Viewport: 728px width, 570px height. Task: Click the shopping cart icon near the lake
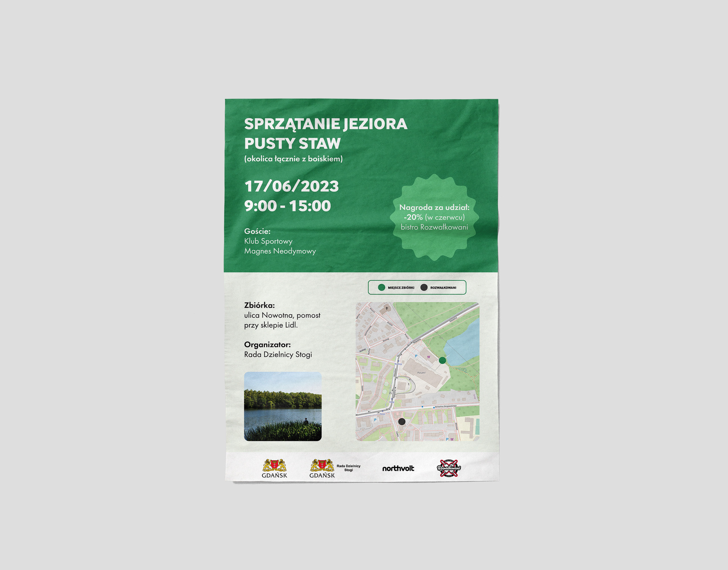[x=429, y=357]
